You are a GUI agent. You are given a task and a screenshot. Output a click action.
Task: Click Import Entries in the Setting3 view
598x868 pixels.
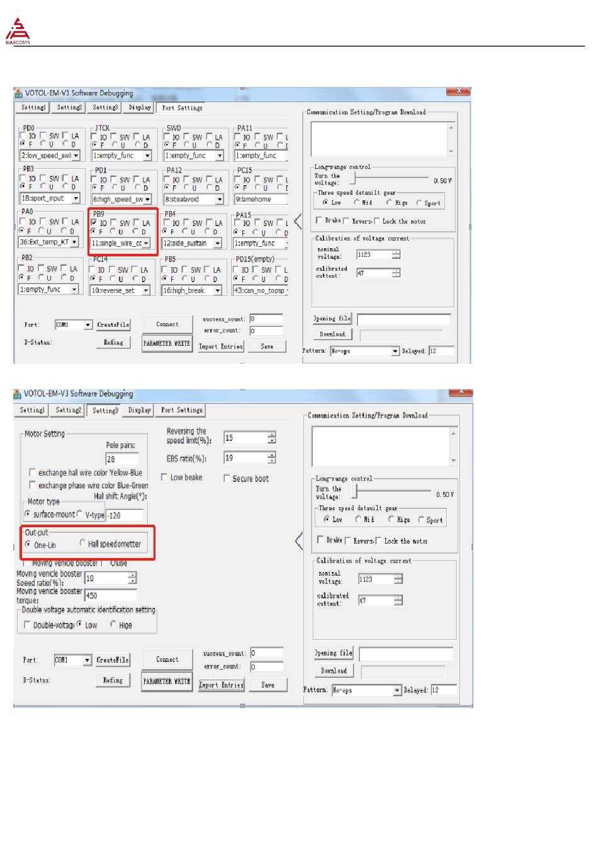pyautogui.click(x=221, y=685)
